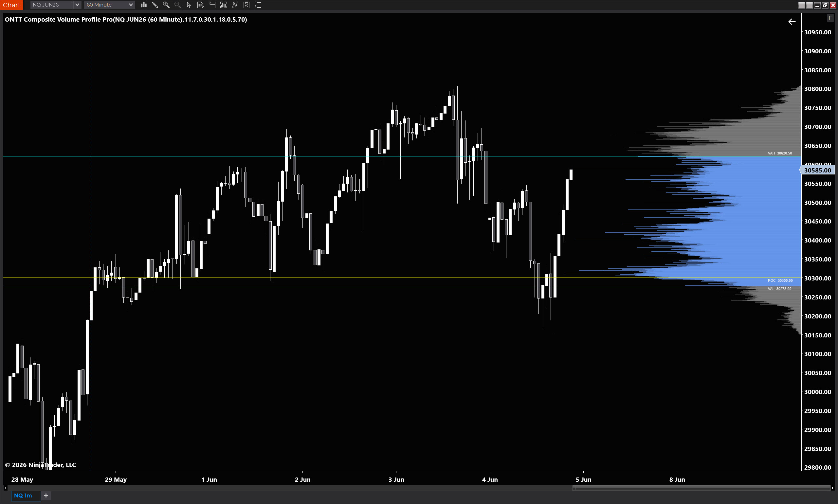Click the VAH 30620.50 label
Screen dimensions: 838x504
coord(780,153)
